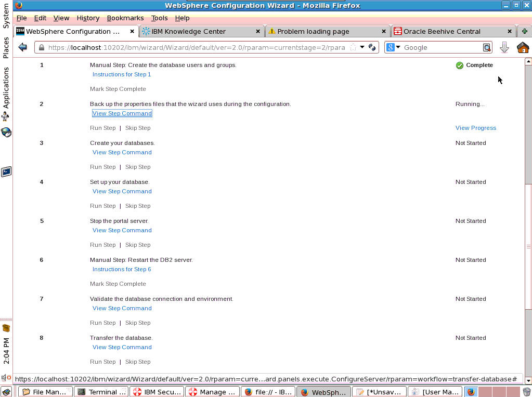Switch to IBM Knowledge Center tab
Image resolution: width=532 pixels, height=397 pixels.
tap(202, 31)
